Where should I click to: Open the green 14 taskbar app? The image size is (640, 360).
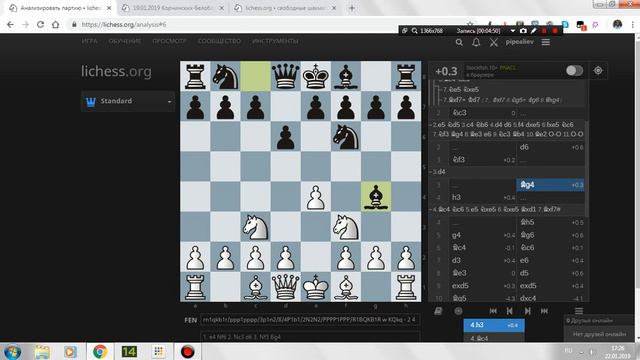click(x=129, y=351)
